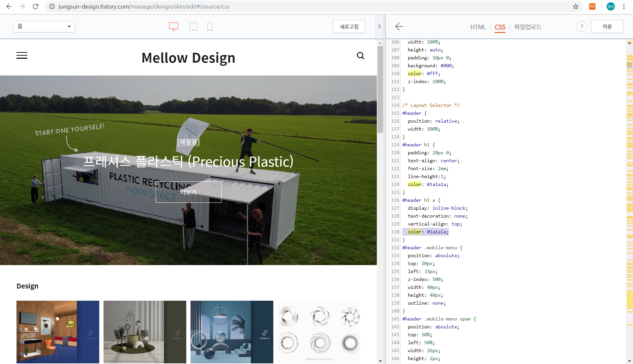633x364 pixels.
Task: Switch to tablet preview mode icon
Action: (193, 26)
